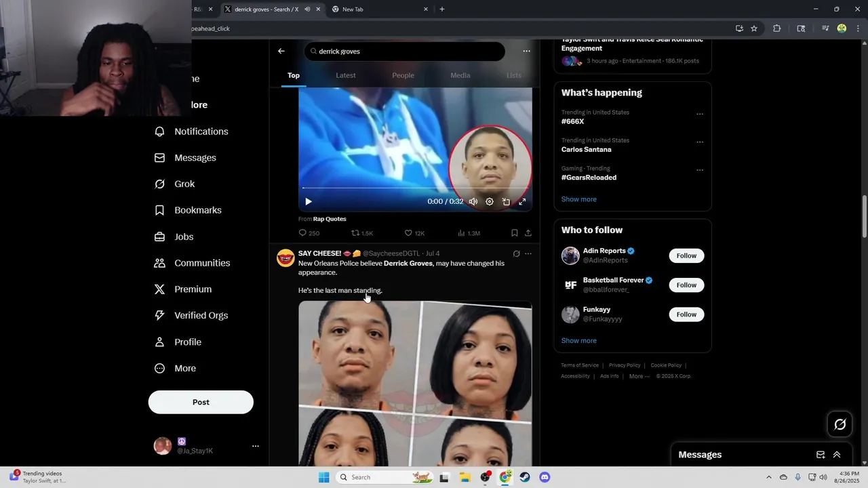The image size is (868, 488).
Task: Follow Basketball Forever
Action: coord(686,285)
